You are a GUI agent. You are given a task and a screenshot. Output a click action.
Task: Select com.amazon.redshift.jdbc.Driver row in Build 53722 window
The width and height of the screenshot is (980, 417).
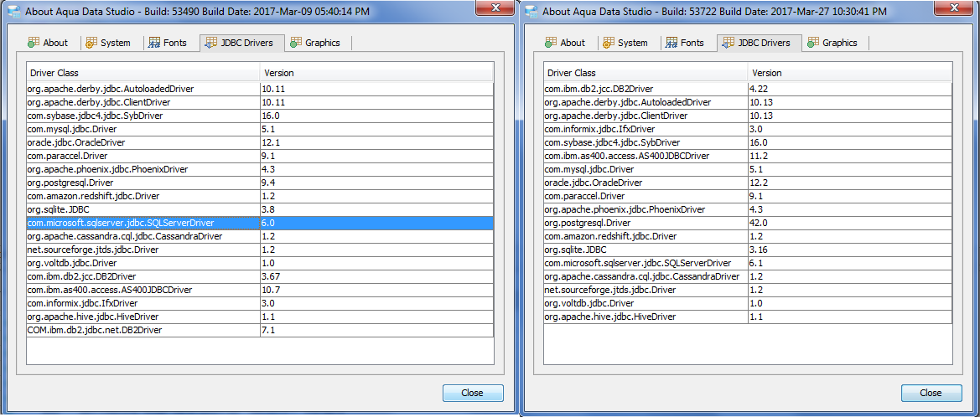(x=748, y=236)
